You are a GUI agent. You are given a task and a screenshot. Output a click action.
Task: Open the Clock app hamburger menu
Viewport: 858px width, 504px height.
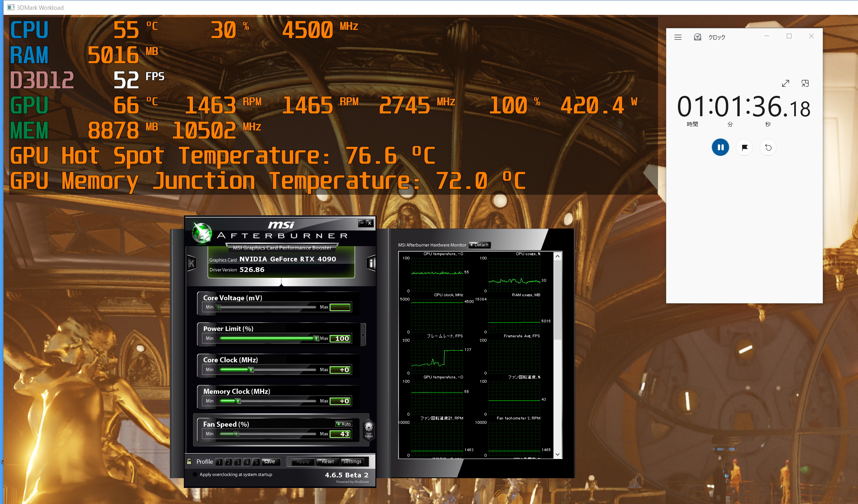coord(678,37)
